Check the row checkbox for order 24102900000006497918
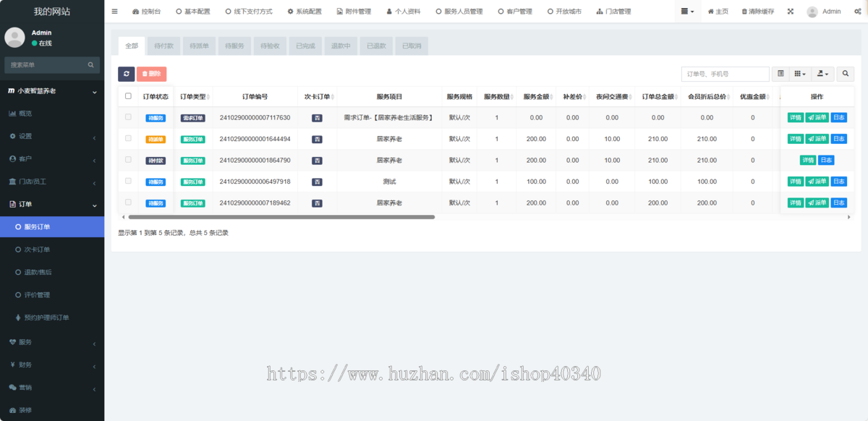This screenshot has width=868, height=421. click(128, 181)
